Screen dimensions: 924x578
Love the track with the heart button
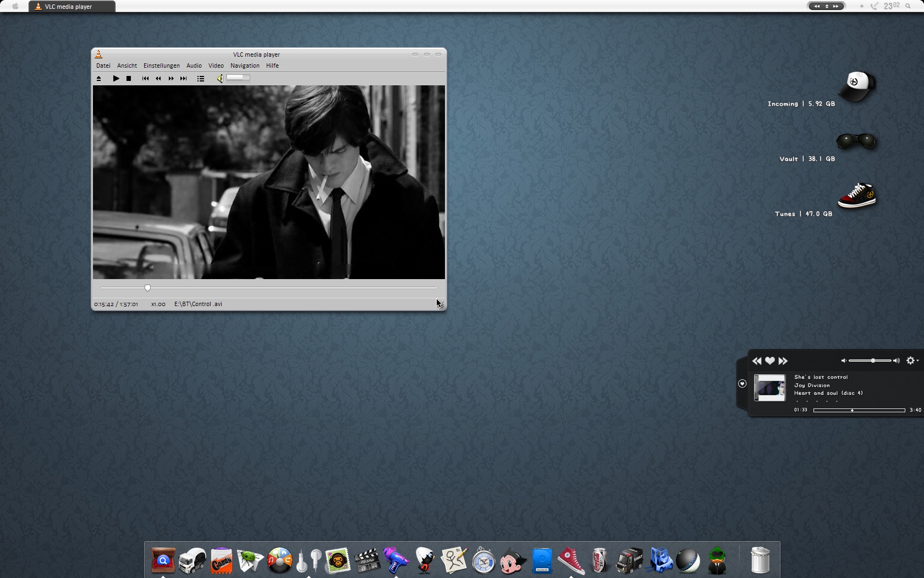770,361
